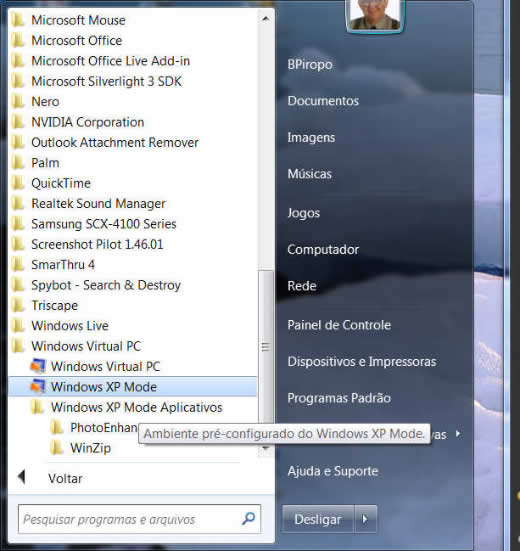Open Músicas from the Start menu
This screenshot has height=551, width=520.
[310, 174]
